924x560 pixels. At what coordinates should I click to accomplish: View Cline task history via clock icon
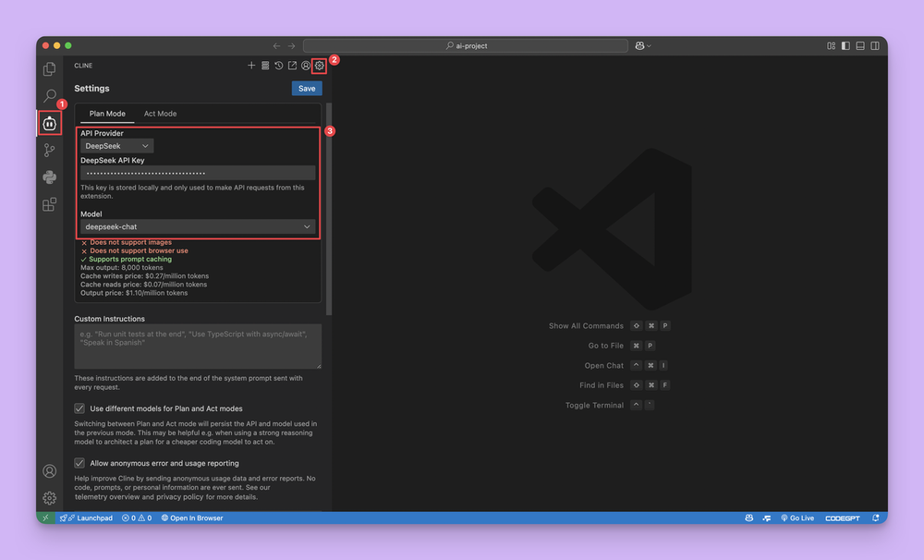coord(279,66)
